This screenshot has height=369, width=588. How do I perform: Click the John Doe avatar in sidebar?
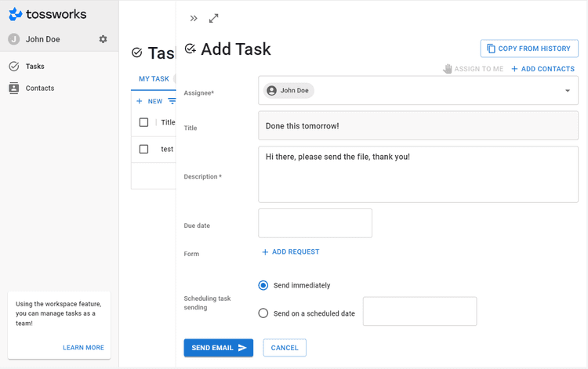pos(14,39)
